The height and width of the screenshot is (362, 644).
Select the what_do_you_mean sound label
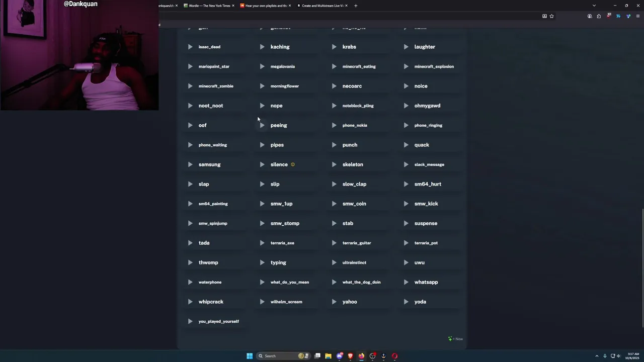pyautogui.click(x=290, y=282)
